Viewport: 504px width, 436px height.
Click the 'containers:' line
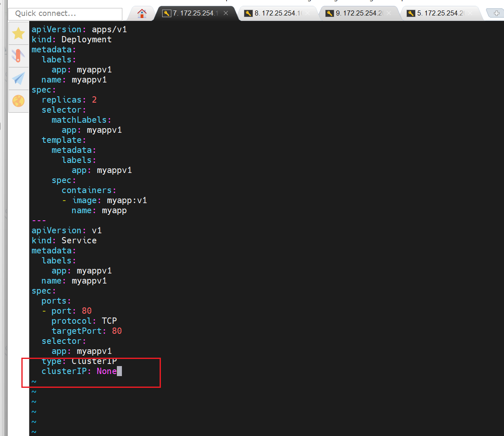point(89,190)
